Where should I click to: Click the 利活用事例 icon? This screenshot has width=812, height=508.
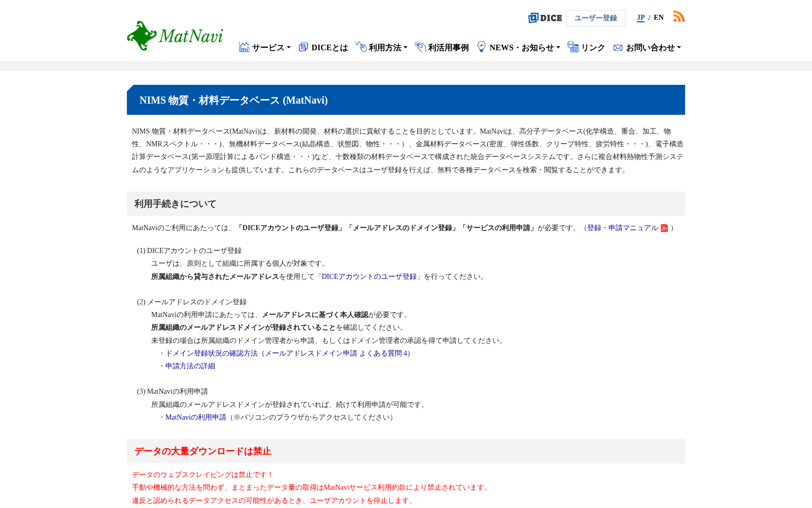[420, 47]
